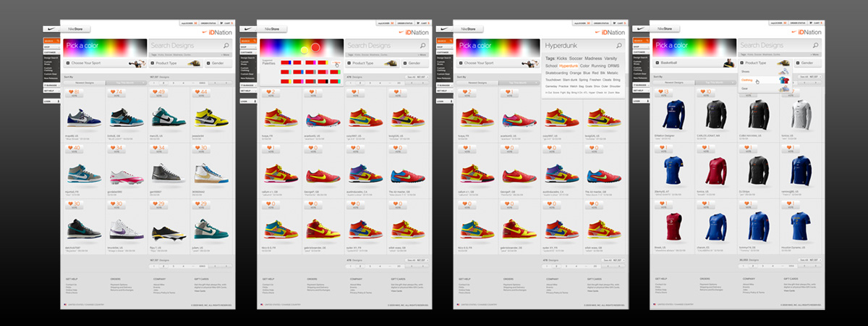868x326 pixels.
Task: Choose Shoes from the open Product Type menu
Action: point(765,72)
